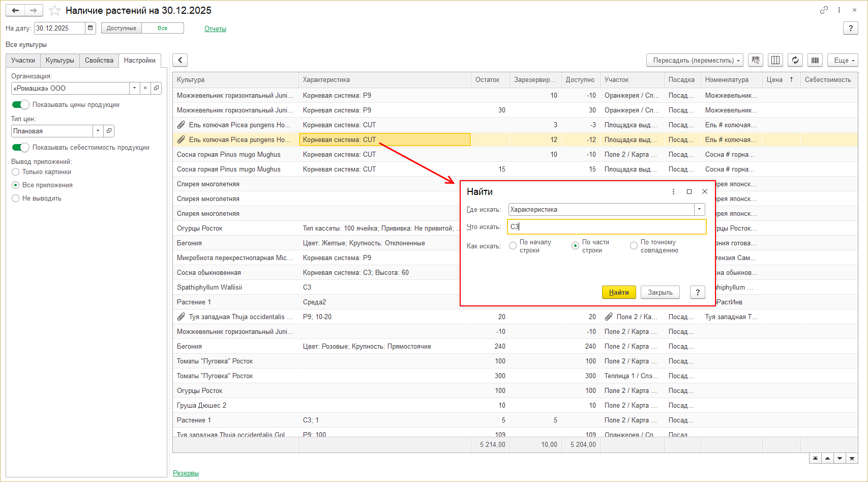The height and width of the screenshot is (482, 868).
Task: Open the 'Отчеты' link
Action: [215, 29]
